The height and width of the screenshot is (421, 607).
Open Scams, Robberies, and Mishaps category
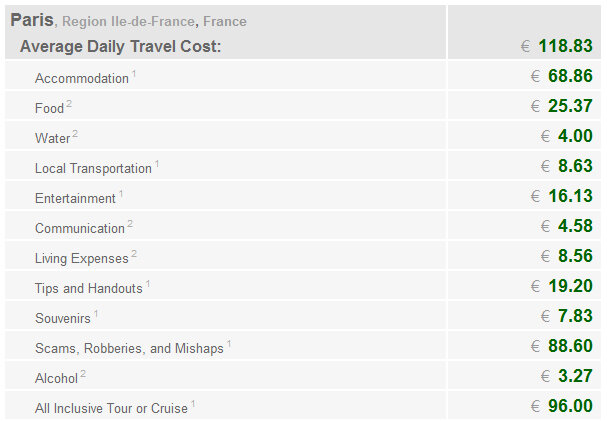128,348
